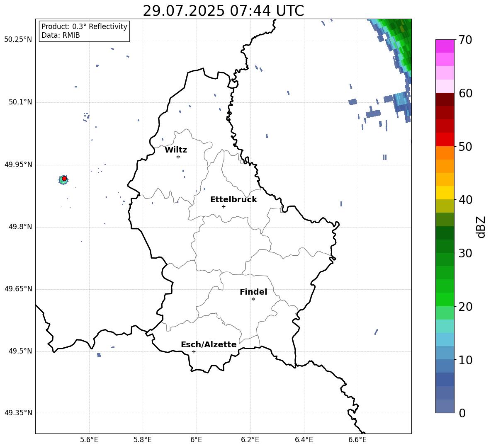Click the 50.1°N latitude label
Screen dimensions: 491x448
(x=20, y=102)
